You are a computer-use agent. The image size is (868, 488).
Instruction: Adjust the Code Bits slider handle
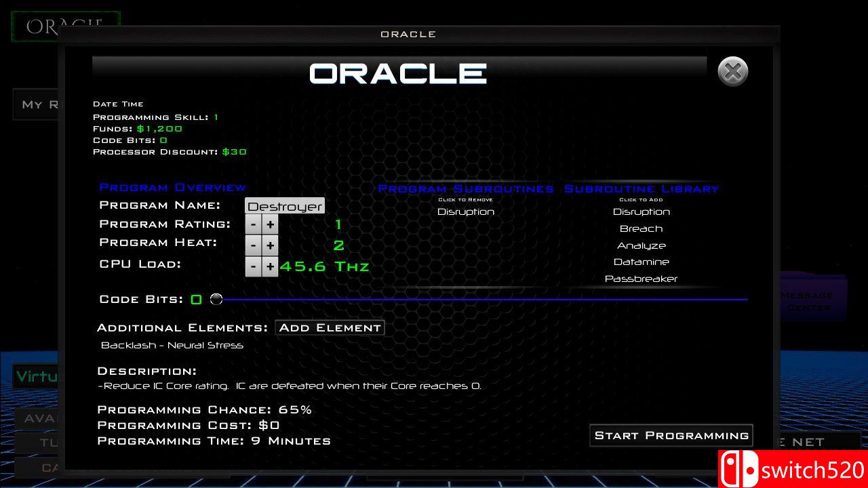click(216, 298)
